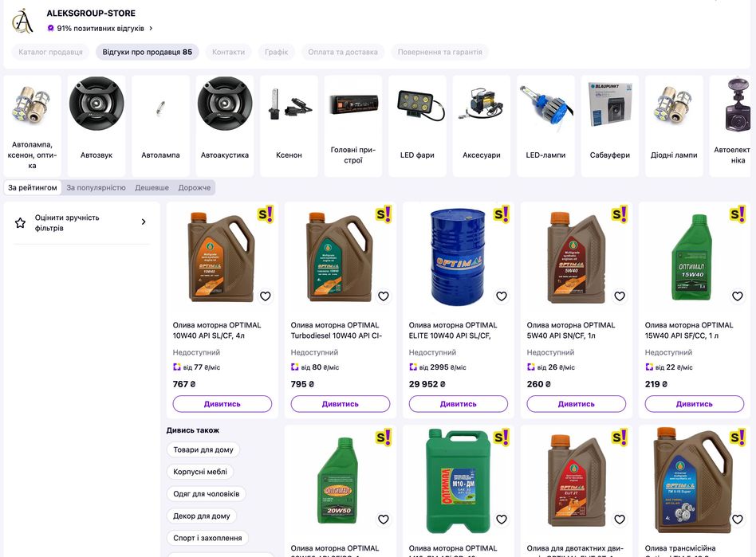Viewport: 756px width, 557px height.
Task: Favorite the two-stroke engine oil product
Action: click(x=620, y=520)
